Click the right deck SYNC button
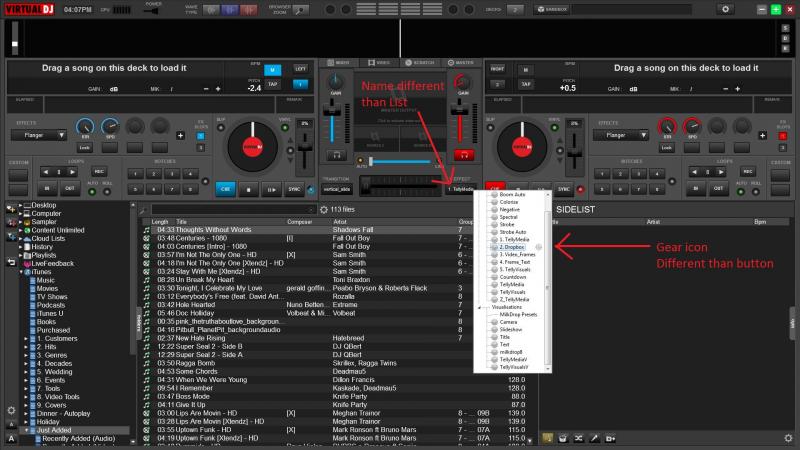The image size is (800, 450). [564, 189]
